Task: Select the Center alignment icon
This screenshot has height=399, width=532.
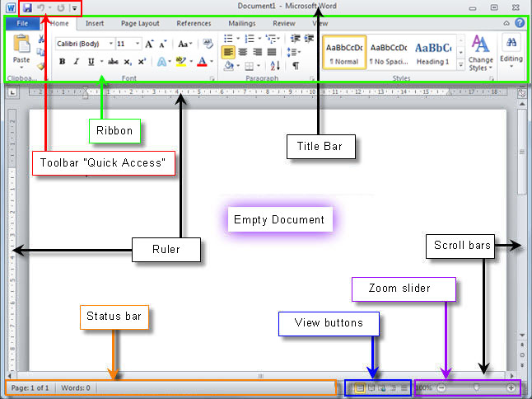Action: 244,52
